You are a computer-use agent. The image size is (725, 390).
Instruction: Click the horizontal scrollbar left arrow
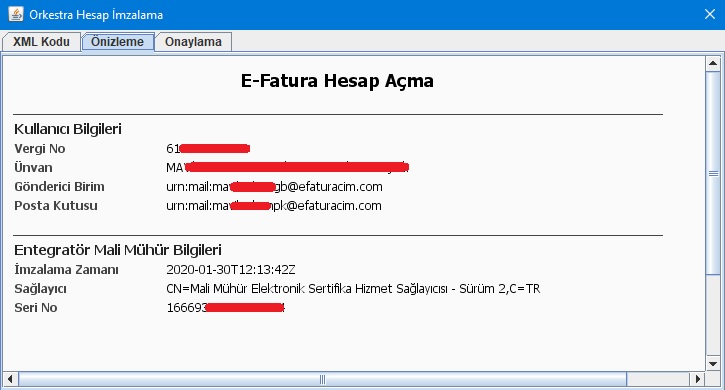[x=10, y=379]
